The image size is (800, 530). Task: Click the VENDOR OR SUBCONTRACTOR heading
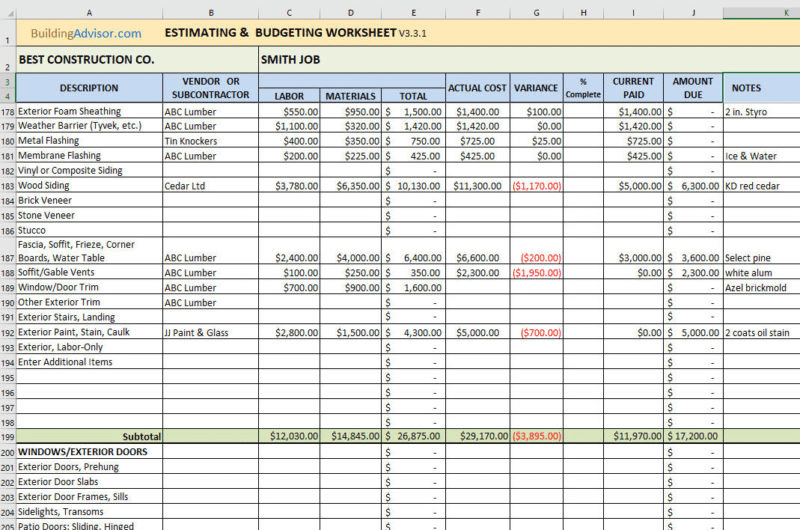click(x=211, y=88)
